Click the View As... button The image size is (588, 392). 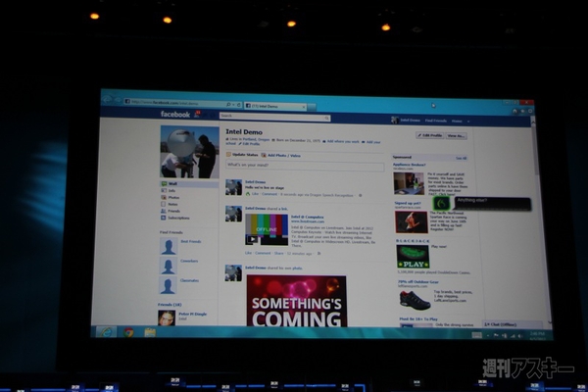click(x=457, y=136)
